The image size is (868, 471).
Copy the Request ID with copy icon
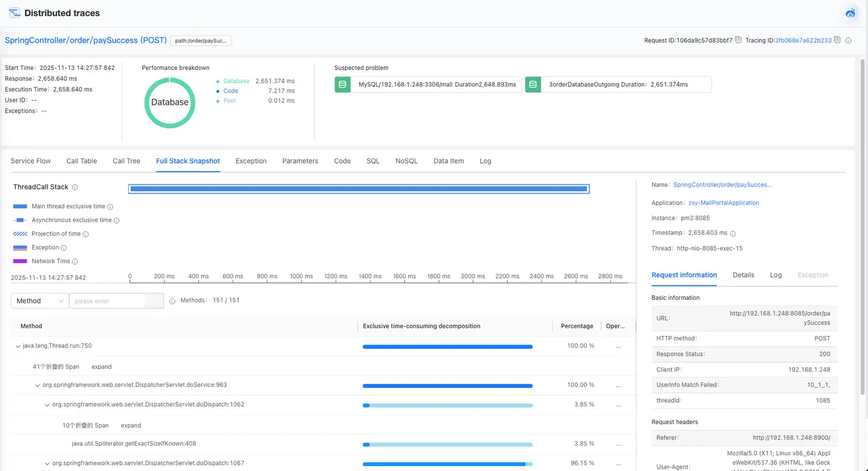coord(738,40)
